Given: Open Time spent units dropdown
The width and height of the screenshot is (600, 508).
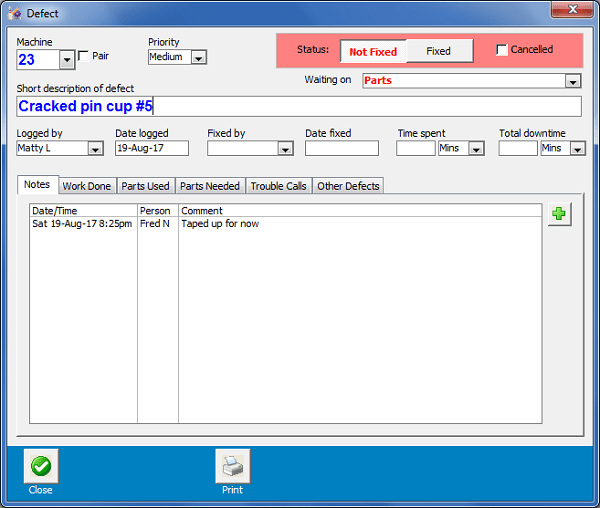Looking at the screenshot, I should pos(476,148).
